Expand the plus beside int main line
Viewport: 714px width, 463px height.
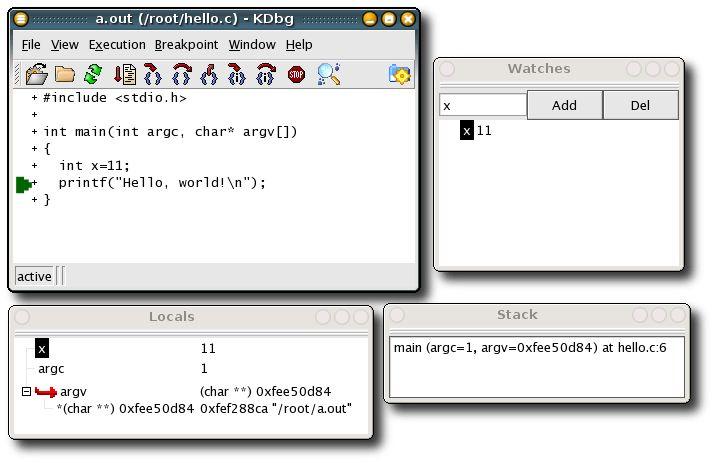[35, 132]
